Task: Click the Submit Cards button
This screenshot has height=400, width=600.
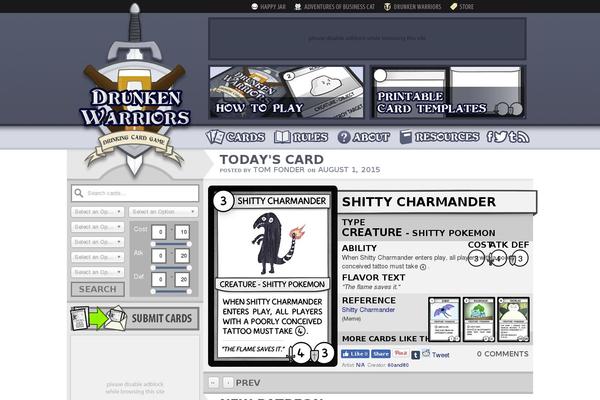Action: (134, 318)
